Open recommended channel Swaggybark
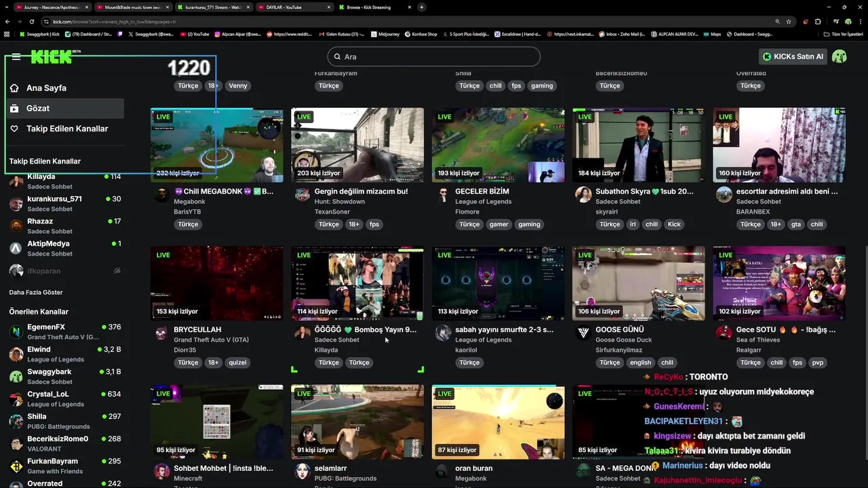The width and height of the screenshot is (868, 488). click(65, 377)
